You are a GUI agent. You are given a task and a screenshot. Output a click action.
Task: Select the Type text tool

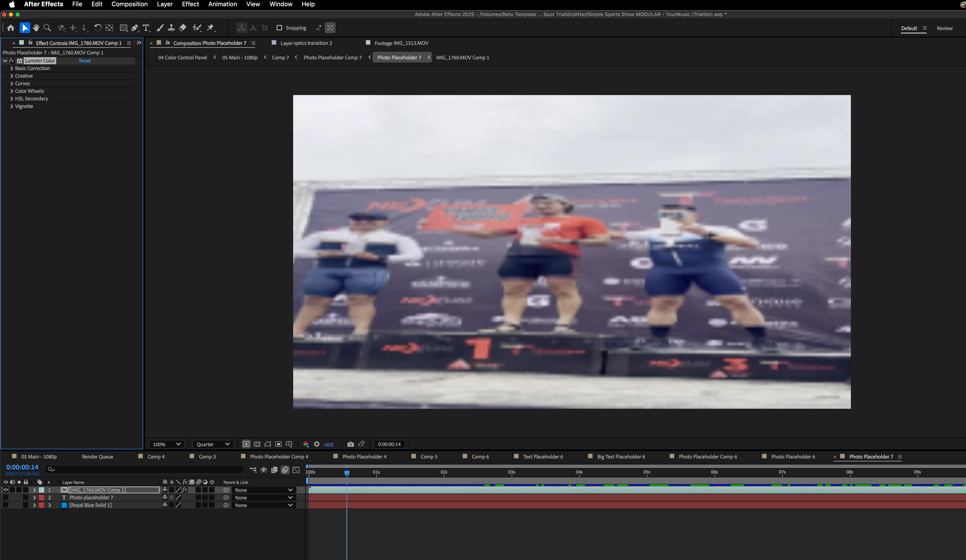tap(146, 28)
